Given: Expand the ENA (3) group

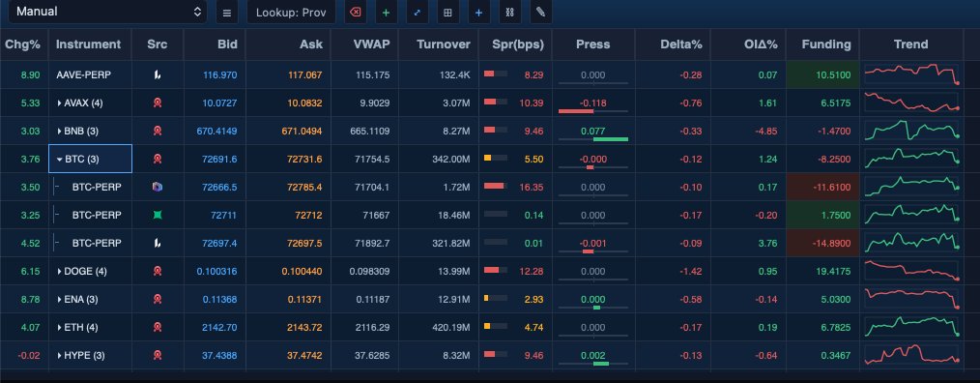Looking at the screenshot, I should pos(59,300).
